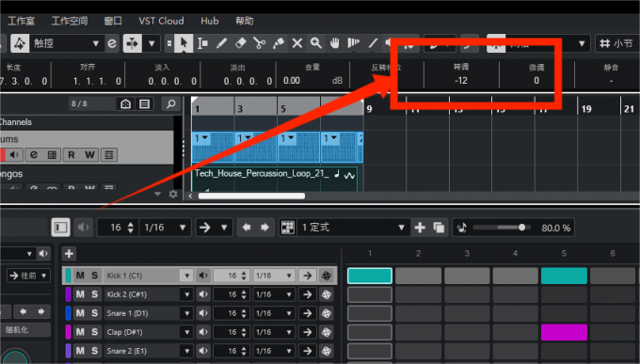The width and height of the screenshot is (640, 364).
Task: Open Snare 2 (E1) instrument dropdown
Action: [186, 351]
